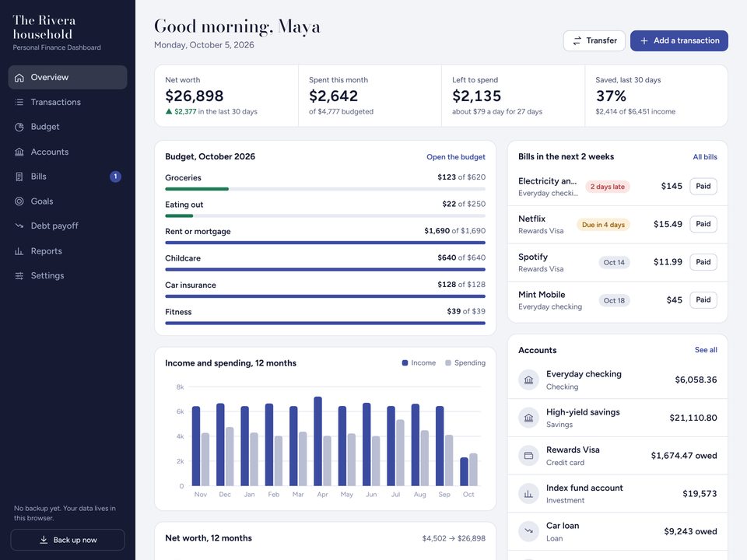
Task: Click the Budget pie chart icon
Action: click(x=19, y=127)
